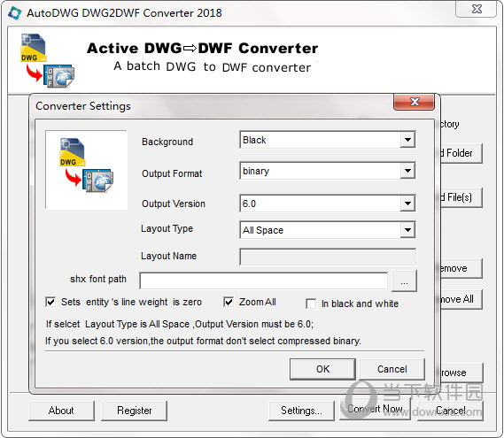Click the Converter Settings dialog title
Image resolution: width=504 pixels, height=438 pixels.
83,106
